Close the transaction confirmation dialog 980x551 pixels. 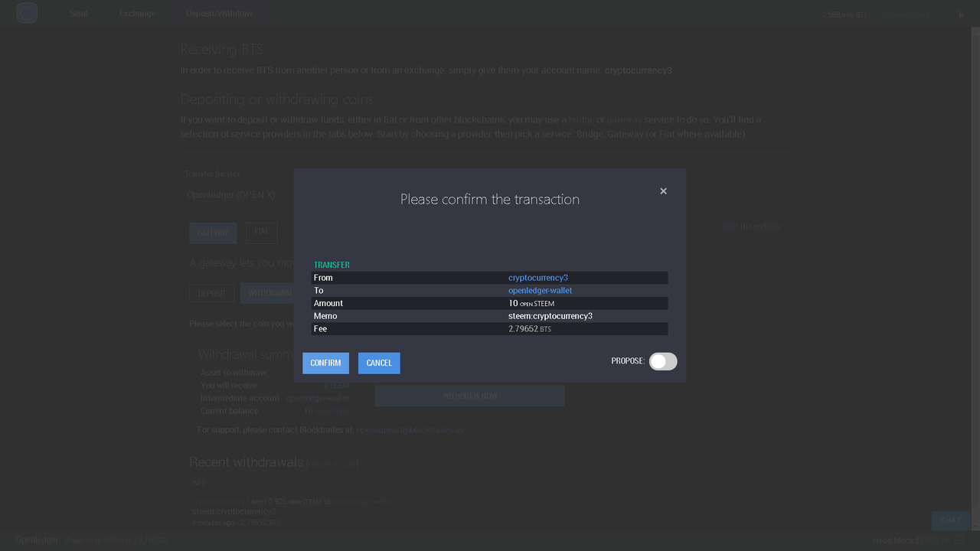click(x=663, y=191)
